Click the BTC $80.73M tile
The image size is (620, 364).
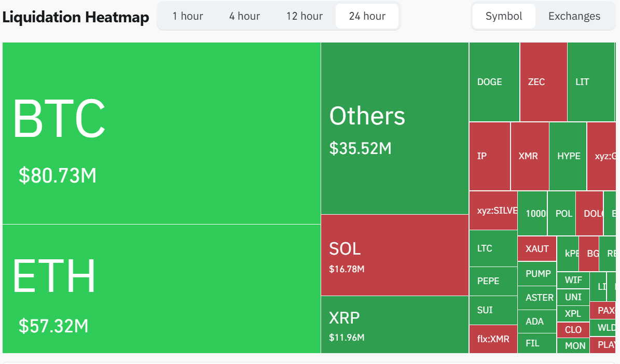tap(161, 133)
